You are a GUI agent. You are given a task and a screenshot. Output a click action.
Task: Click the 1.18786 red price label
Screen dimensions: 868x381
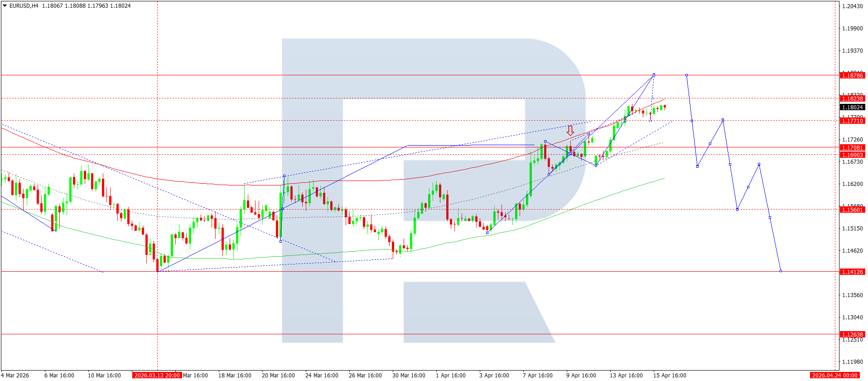[852, 76]
